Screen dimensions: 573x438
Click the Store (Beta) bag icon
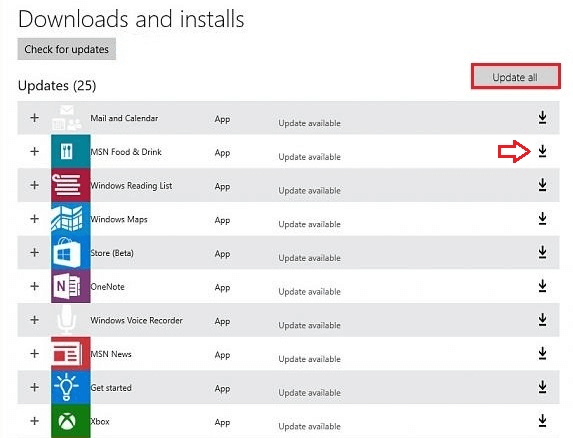point(71,252)
